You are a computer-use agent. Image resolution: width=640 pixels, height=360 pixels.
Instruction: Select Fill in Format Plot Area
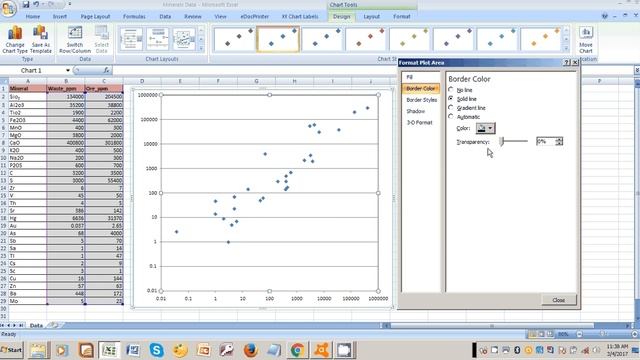[420, 77]
